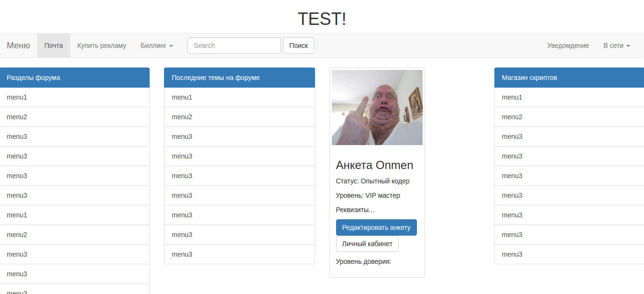Open Личный кабинет

[367, 244]
